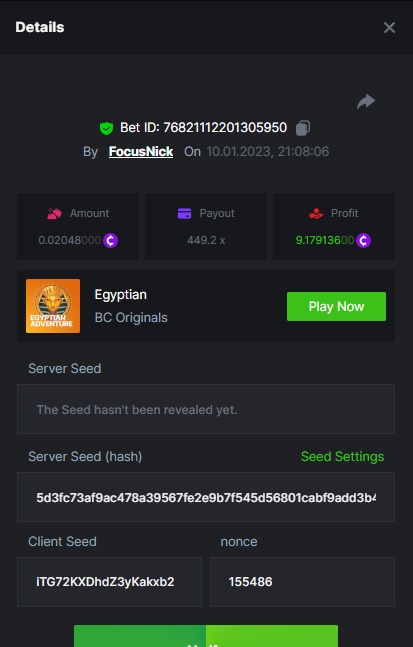This screenshot has width=413, height=647.
Task: Click the green verified shield icon
Action: [106, 128]
